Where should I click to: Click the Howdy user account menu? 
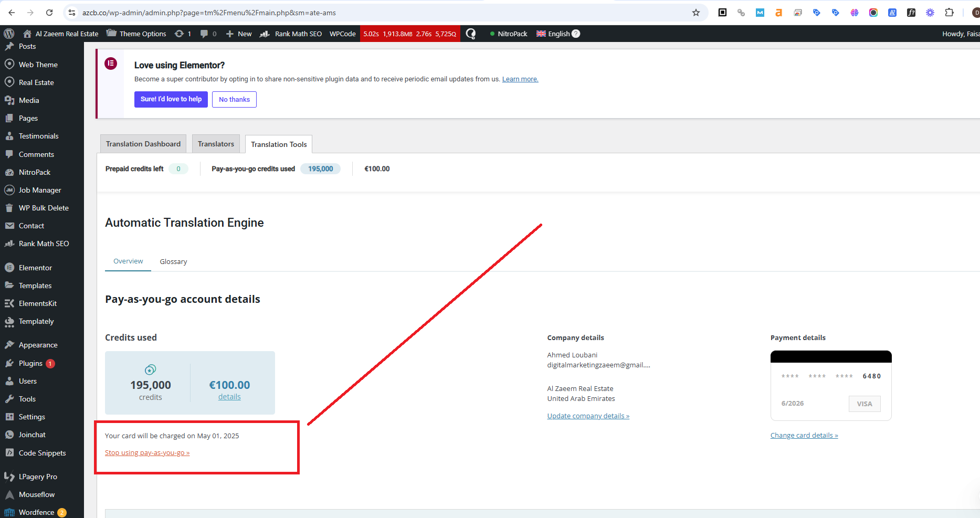[961, 34]
